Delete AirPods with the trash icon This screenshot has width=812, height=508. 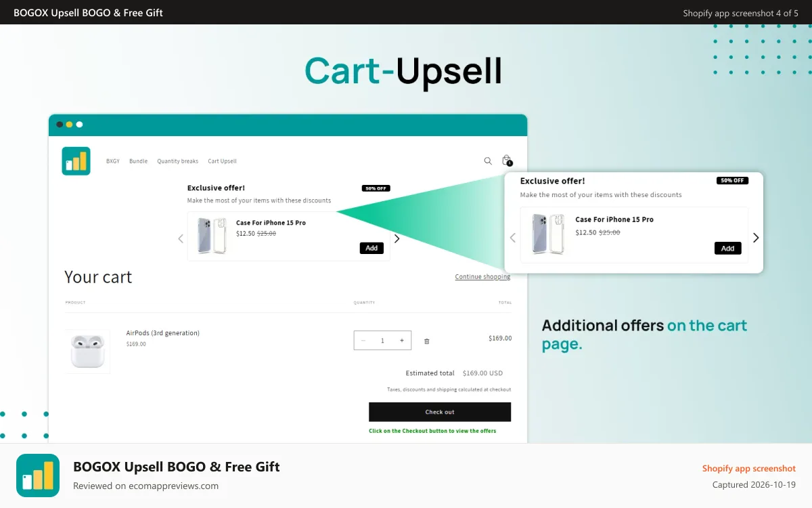[426, 341]
